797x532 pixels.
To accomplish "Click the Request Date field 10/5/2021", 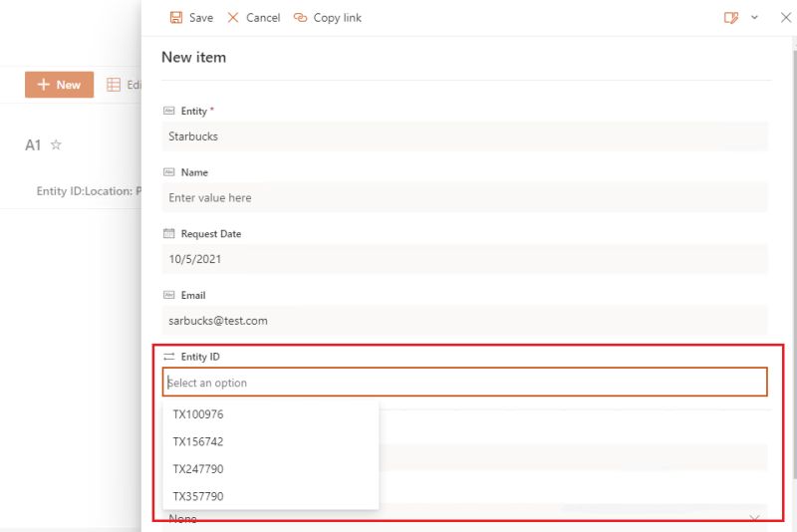I will click(464, 259).
